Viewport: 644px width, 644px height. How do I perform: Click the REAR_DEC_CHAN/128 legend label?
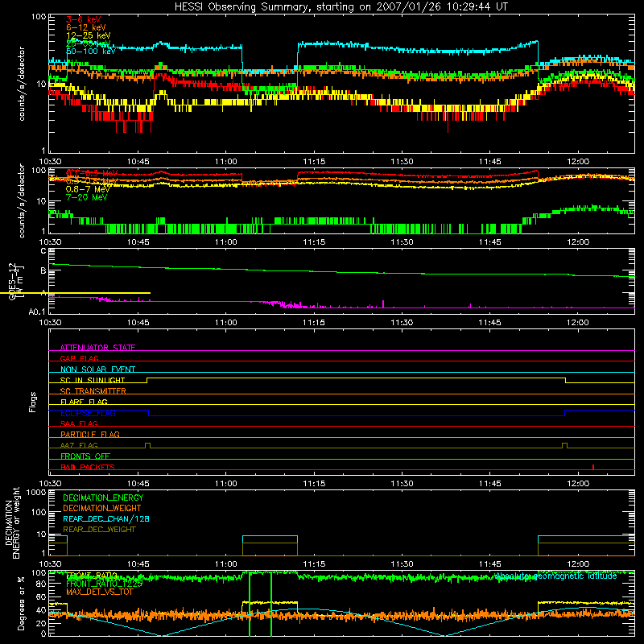click(106, 518)
